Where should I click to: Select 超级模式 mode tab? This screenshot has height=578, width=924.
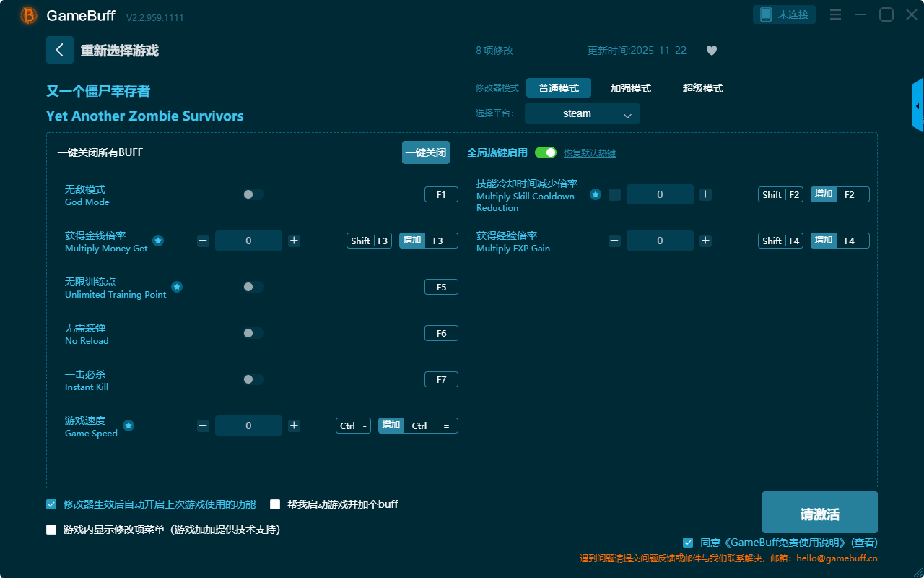coord(702,88)
